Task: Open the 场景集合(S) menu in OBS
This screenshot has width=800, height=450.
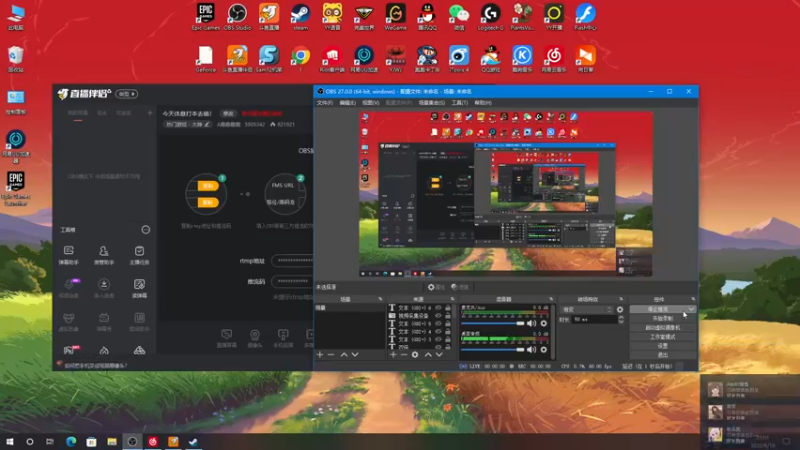Action: 432,103
